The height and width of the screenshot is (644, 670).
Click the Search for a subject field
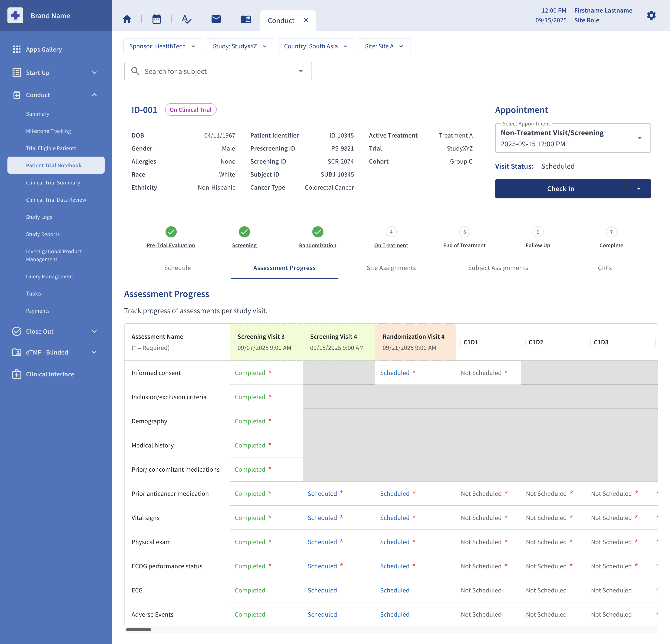[x=218, y=71]
